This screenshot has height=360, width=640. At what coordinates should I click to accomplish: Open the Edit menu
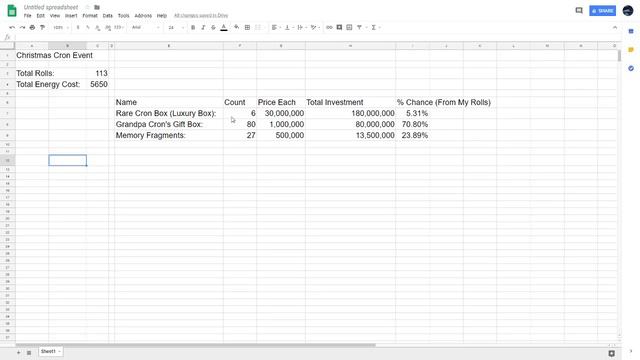point(40,16)
